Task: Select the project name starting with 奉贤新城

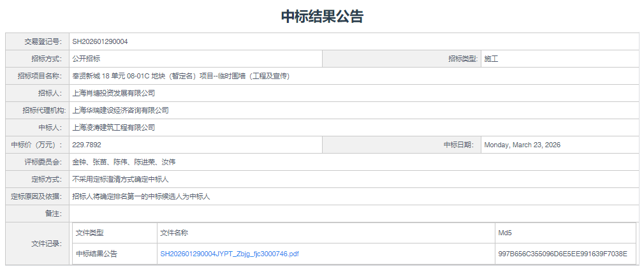Action: pos(181,76)
